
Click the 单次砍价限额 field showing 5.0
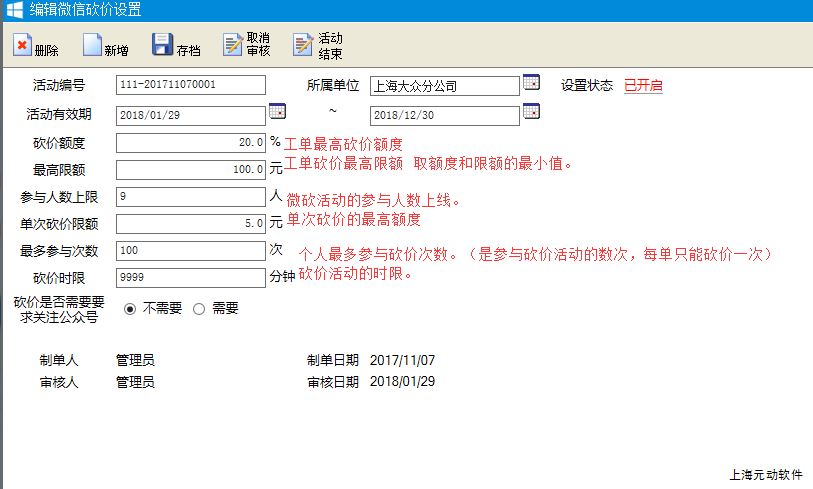pyautogui.click(x=191, y=224)
